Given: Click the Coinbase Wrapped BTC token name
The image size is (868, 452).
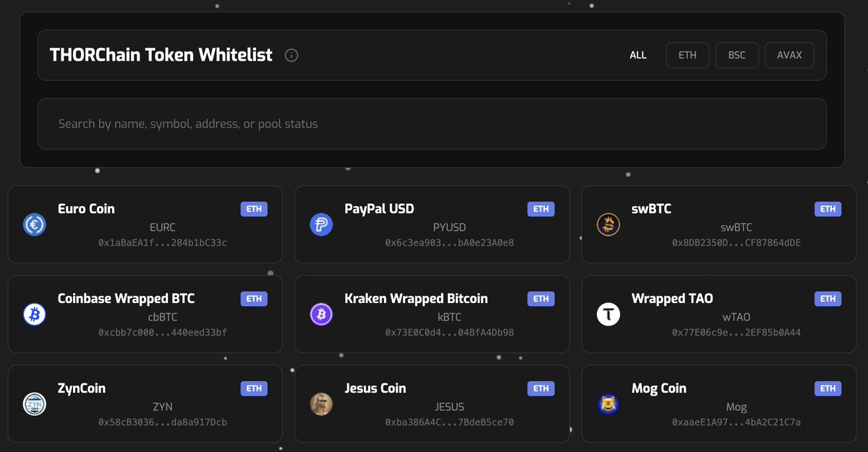Looking at the screenshot, I should pyautogui.click(x=126, y=299).
